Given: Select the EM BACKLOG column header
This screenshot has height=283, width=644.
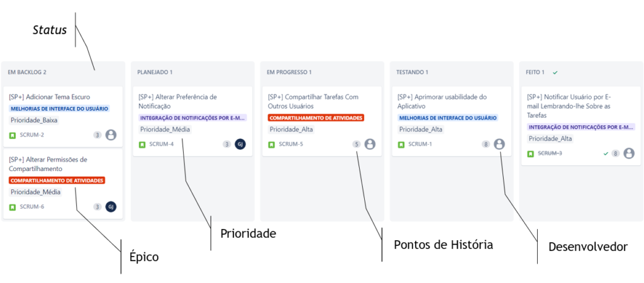Looking at the screenshot, I should [x=27, y=72].
